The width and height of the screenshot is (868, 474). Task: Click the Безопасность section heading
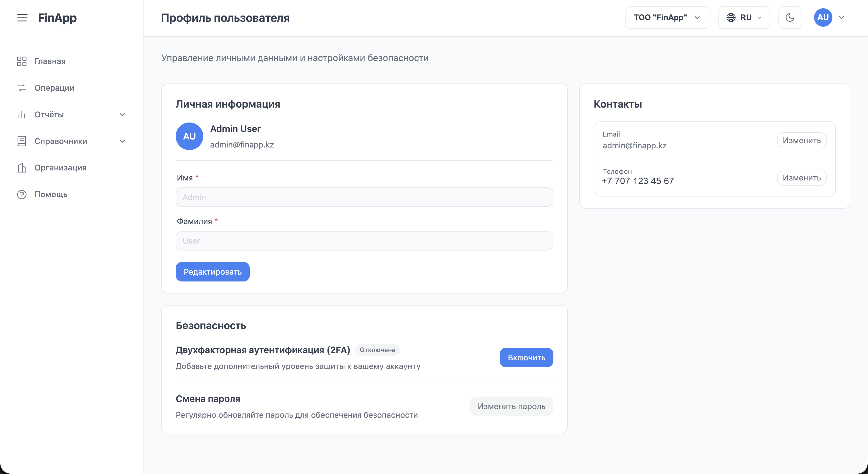tap(211, 326)
